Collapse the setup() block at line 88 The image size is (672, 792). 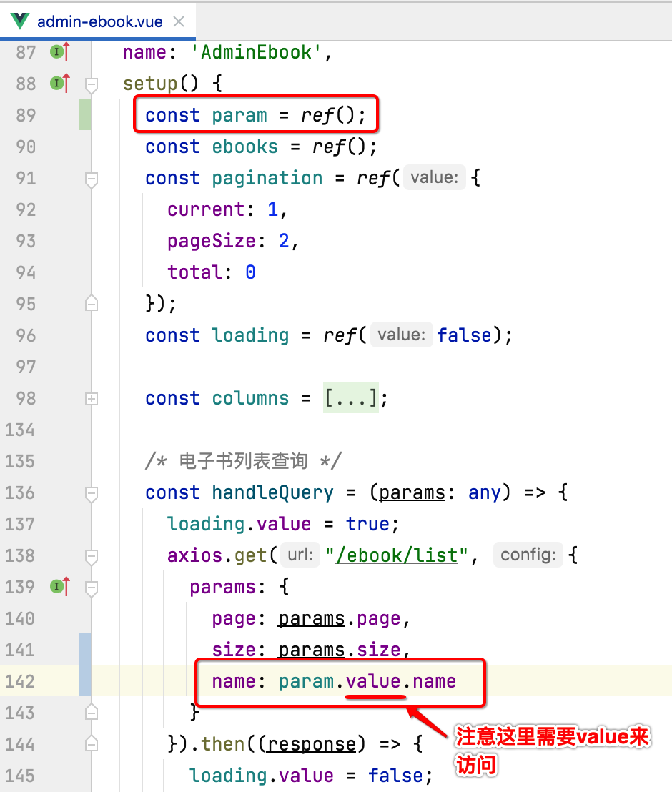pyautogui.click(x=92, y=85)
